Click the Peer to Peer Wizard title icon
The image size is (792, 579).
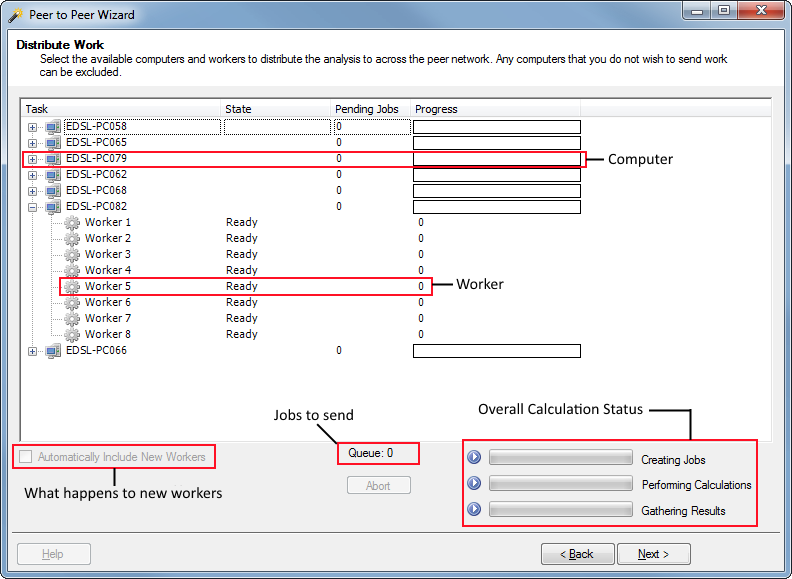16,15
